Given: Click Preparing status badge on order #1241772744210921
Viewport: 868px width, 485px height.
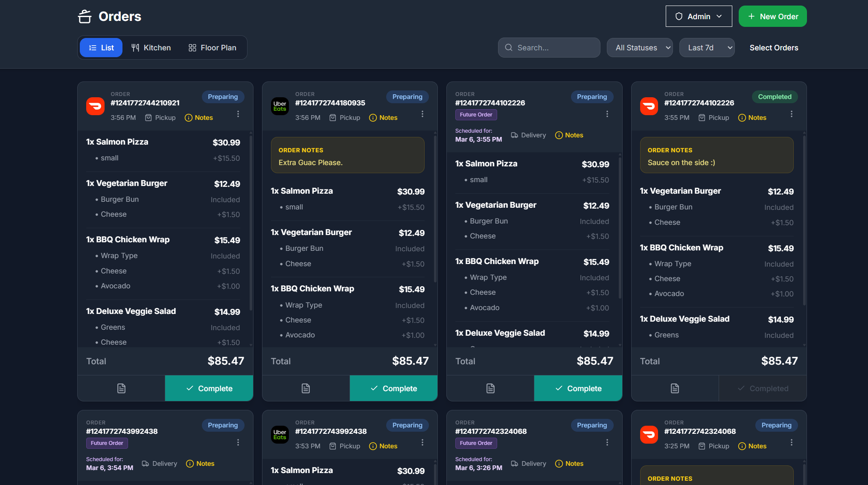Looking at the screenshot, I should pyautogui.click(x=223, y=97).
